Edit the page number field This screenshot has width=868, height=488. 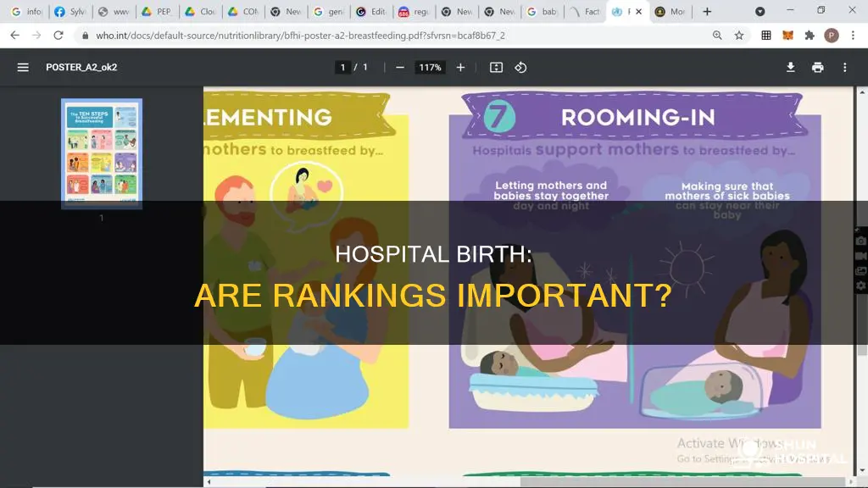(342, 68)
